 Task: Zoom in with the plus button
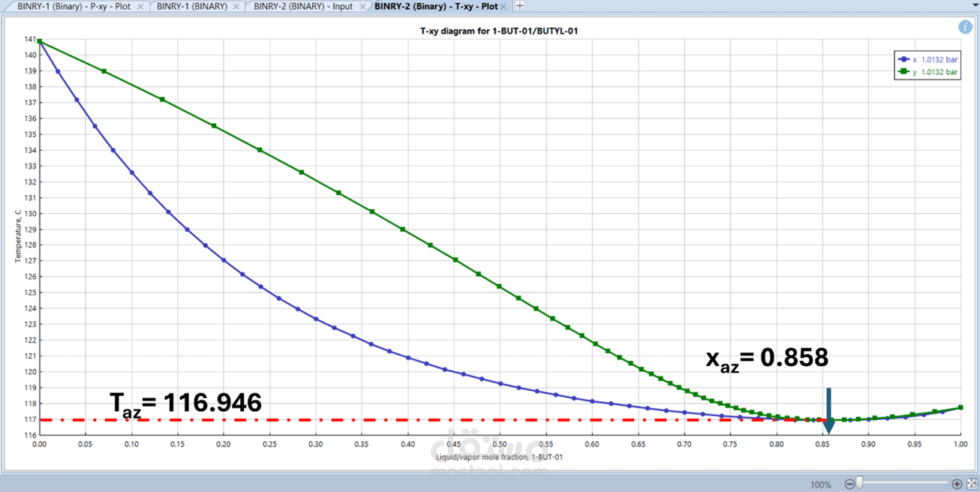(x=957, y=484)
